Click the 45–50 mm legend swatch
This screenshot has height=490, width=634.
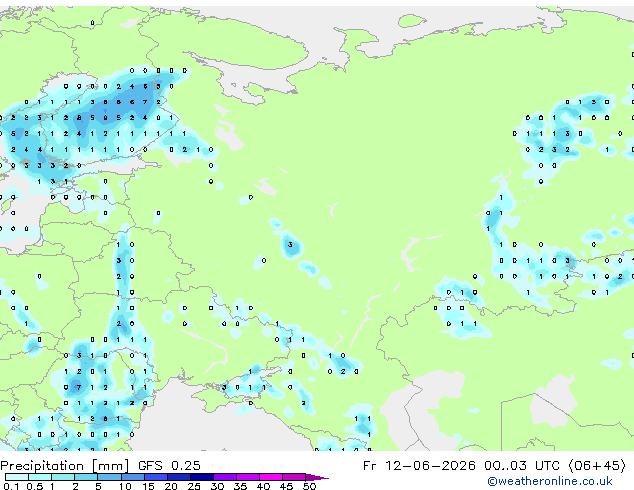click(294, 477)
